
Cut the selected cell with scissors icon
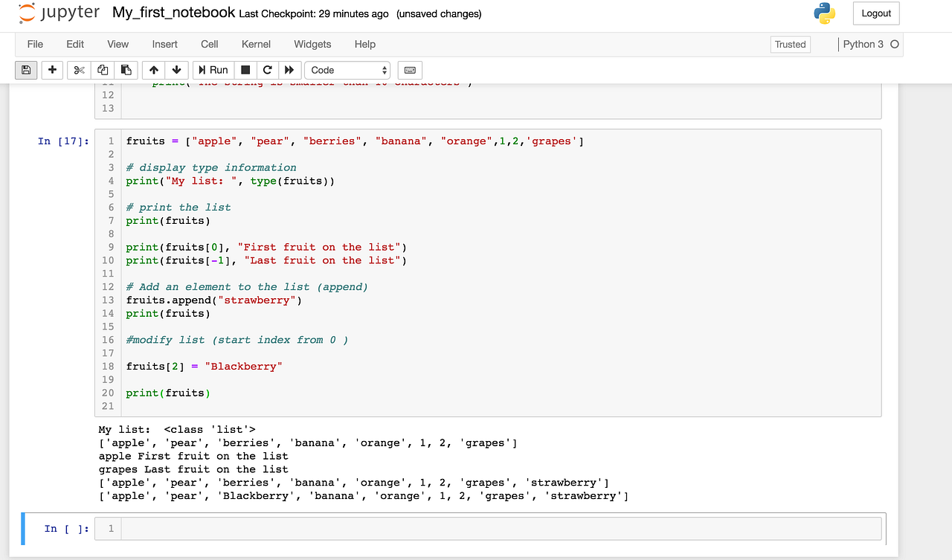(x=78, y=69)
